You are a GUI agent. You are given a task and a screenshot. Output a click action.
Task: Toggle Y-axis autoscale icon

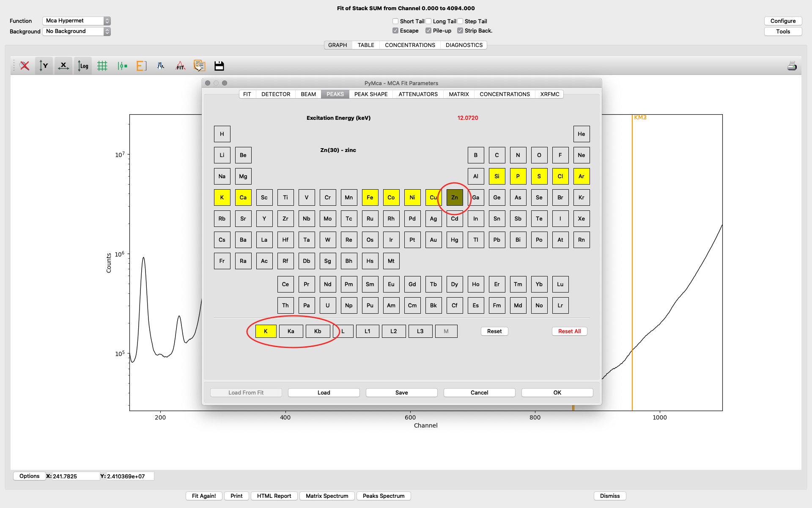click(44, 66)
